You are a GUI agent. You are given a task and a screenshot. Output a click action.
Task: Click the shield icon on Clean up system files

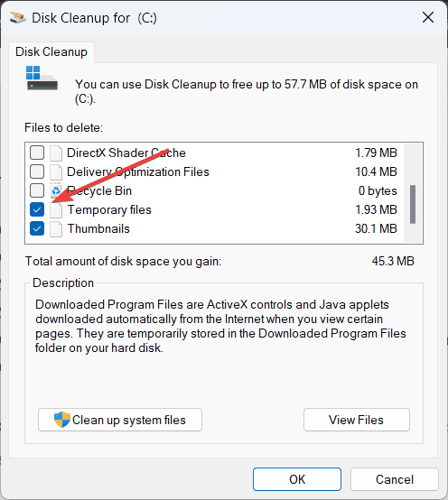[x=62, y=420]
